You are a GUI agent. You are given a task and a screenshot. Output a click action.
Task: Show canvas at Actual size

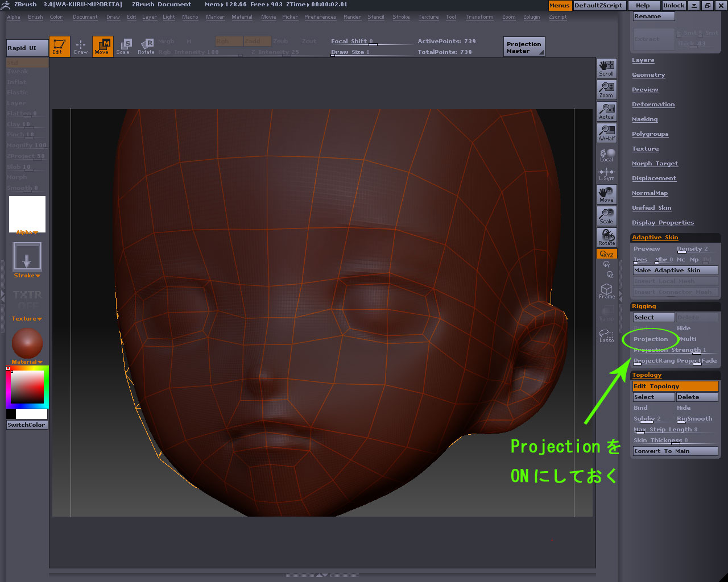tap(606, 111)
